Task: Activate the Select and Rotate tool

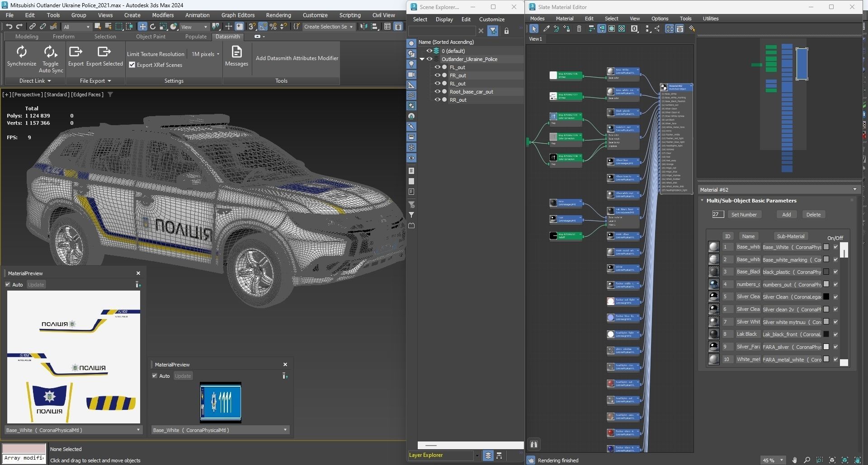Action: (153, 27)
